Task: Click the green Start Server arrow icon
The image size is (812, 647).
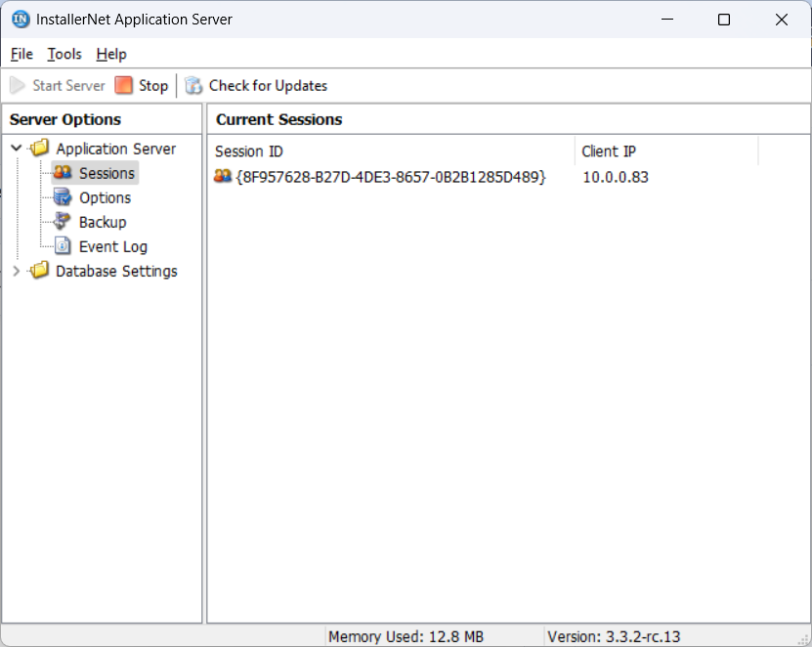Action: coord(17,85)
